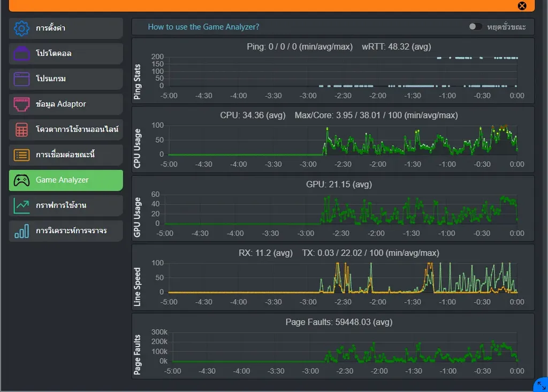Click the red online quota calculator icon
548x392 pixels.
point(21,129)
